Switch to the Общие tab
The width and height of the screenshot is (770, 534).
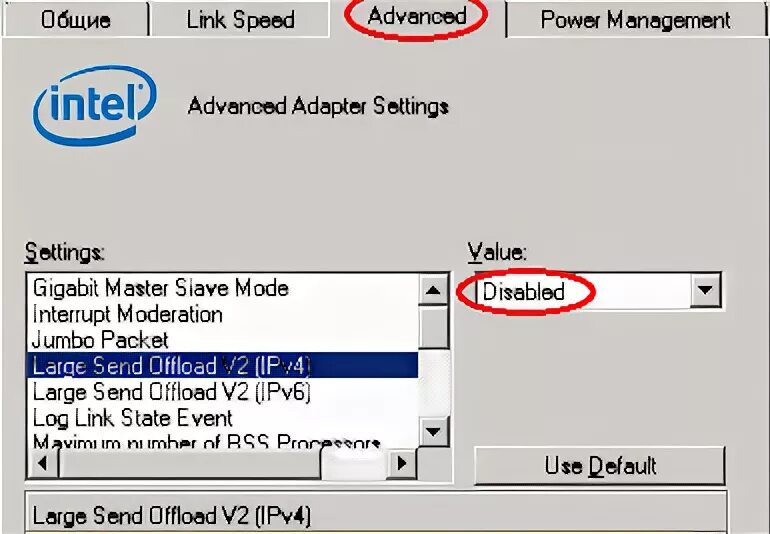(x=75, y=20)
